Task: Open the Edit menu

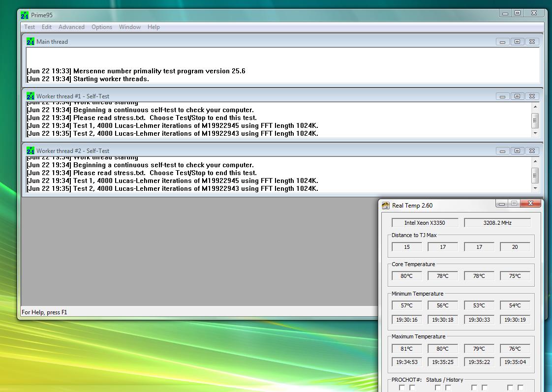Action: coord(46,27)
